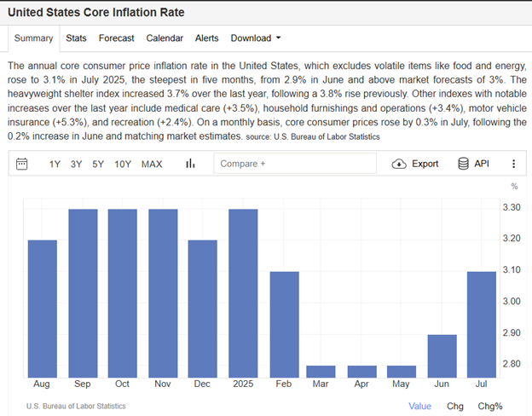Click the bar chart type icon
Image resolution: width=532 pixels, height=416 pixels.
coord(190,164)
